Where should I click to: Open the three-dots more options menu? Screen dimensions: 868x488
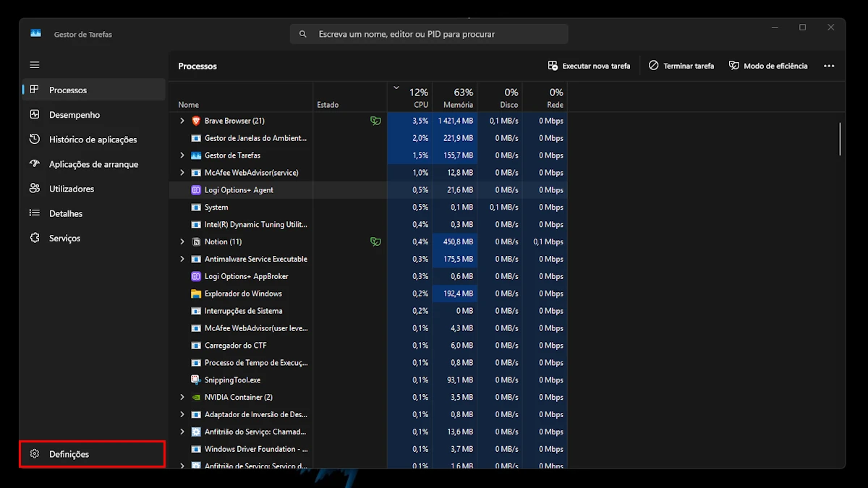(829, 66)
